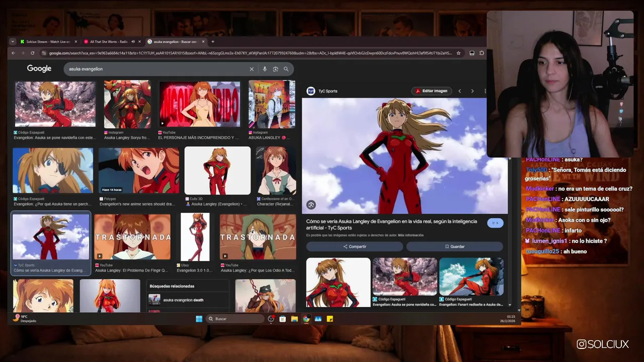Show previous image in preview panel

tap(459, 91)
